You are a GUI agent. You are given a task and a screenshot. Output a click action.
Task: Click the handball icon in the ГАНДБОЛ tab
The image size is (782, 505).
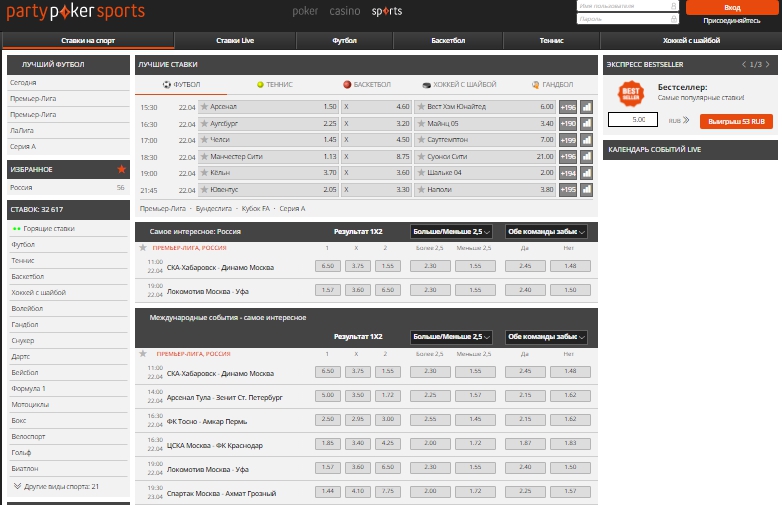click(536, 85)
